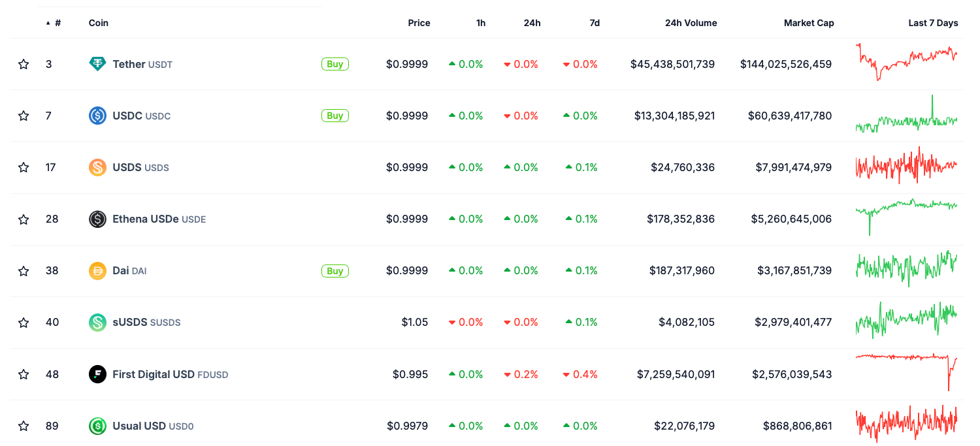
Task: Open the Usual USD coin link
Action: pos(153,426)
